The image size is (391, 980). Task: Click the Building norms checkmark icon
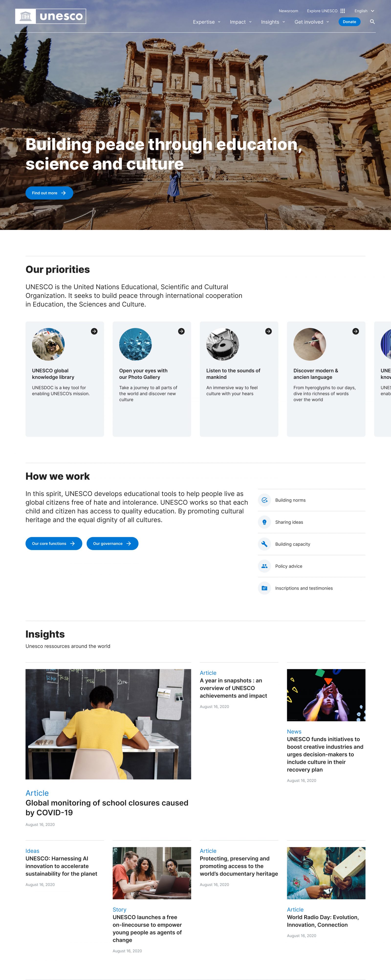pyautogui.click(x=264, y=500)
